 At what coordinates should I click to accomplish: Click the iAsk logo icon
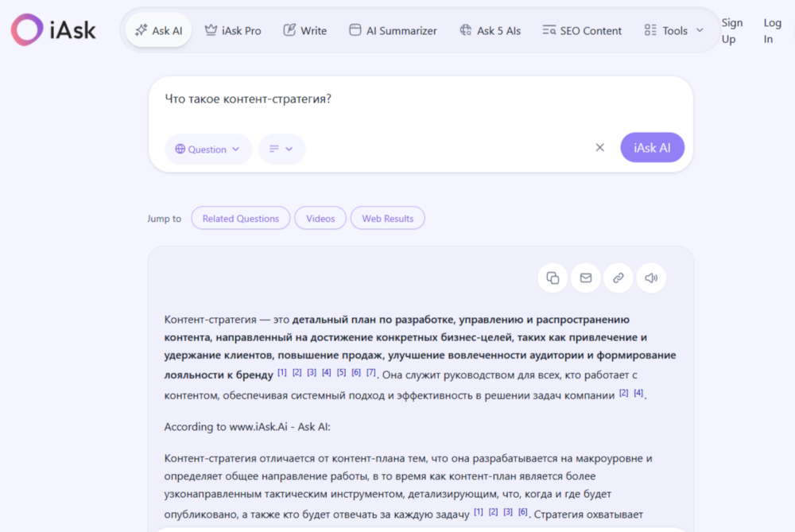[x=27, y=30]
